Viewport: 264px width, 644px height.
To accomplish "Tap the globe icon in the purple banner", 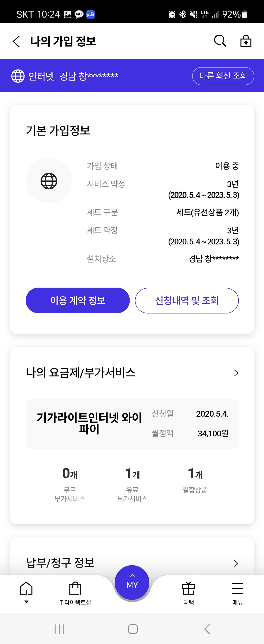I will pos(18,76).
